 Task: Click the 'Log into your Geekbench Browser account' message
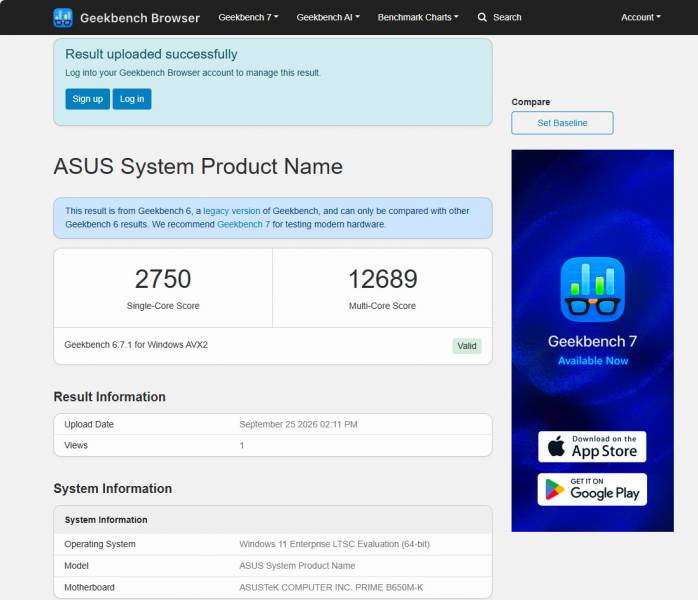tap(193, 73)
